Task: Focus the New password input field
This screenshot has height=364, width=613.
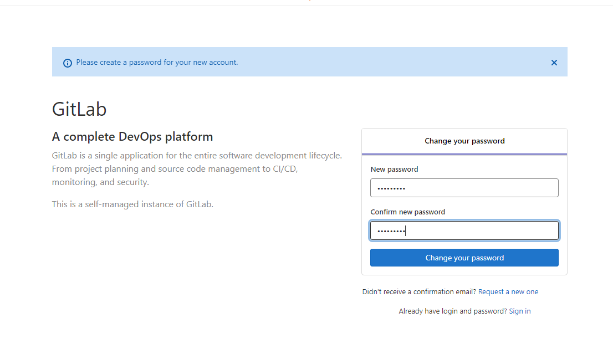Action: pyautogui.click(x=464, y=188)
